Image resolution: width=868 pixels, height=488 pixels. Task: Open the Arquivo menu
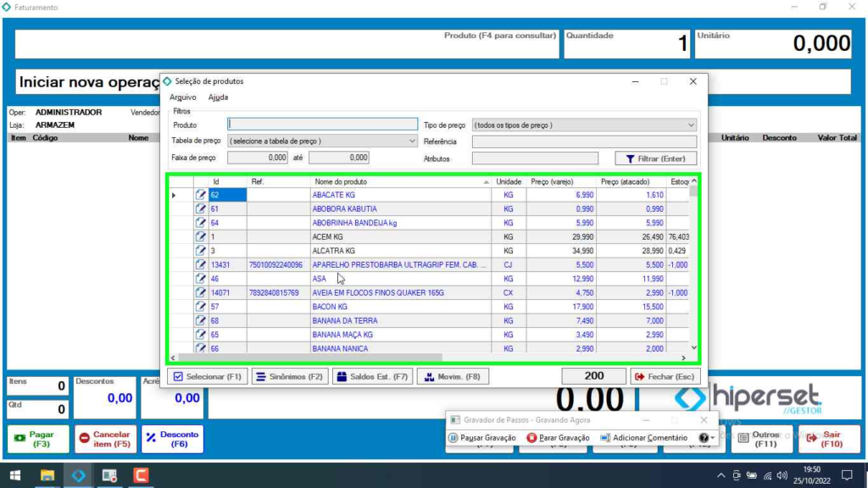click(x=182, y=97)
